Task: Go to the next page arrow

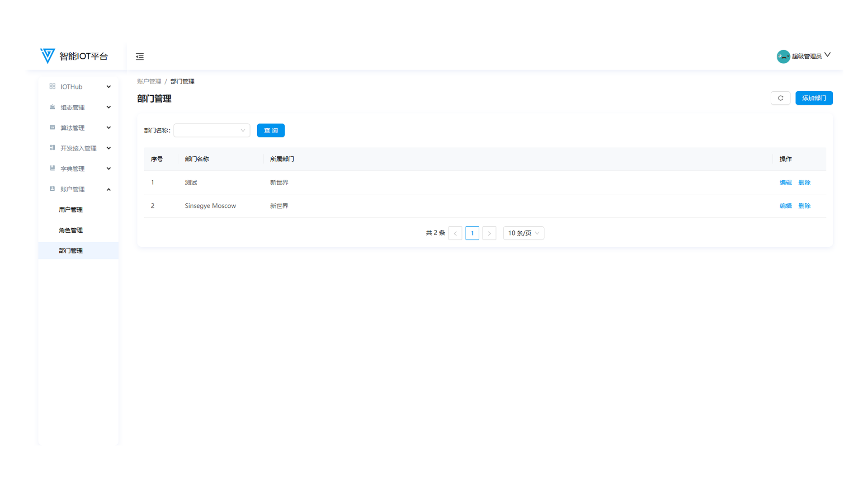Action: (489, 233)
